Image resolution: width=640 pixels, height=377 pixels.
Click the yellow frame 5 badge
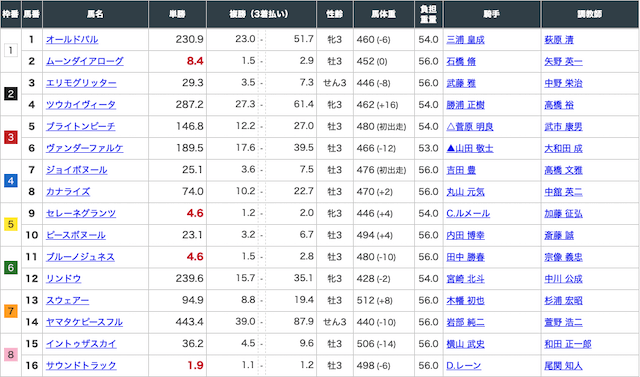(11, 224)
